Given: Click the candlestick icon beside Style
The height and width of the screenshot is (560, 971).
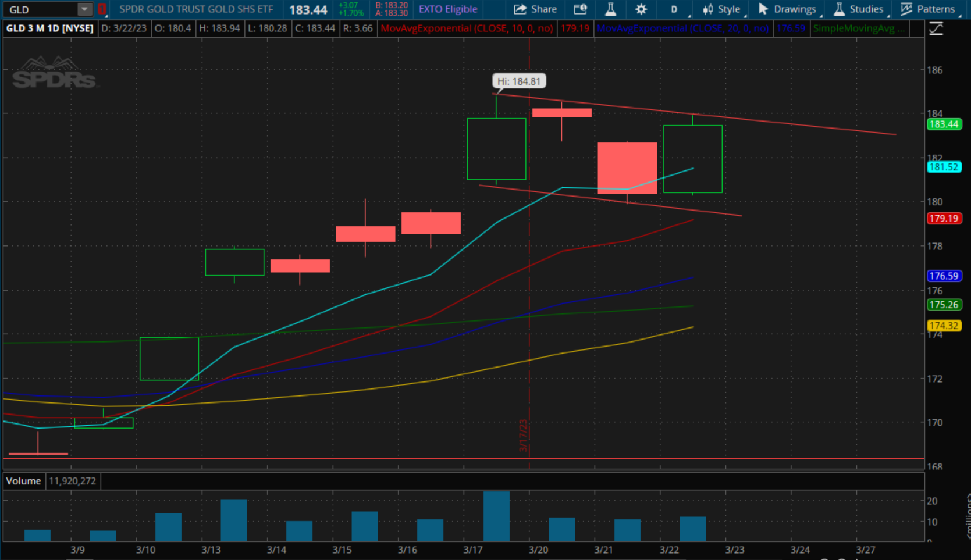Looking at the screenshot, I should (707, 9).
